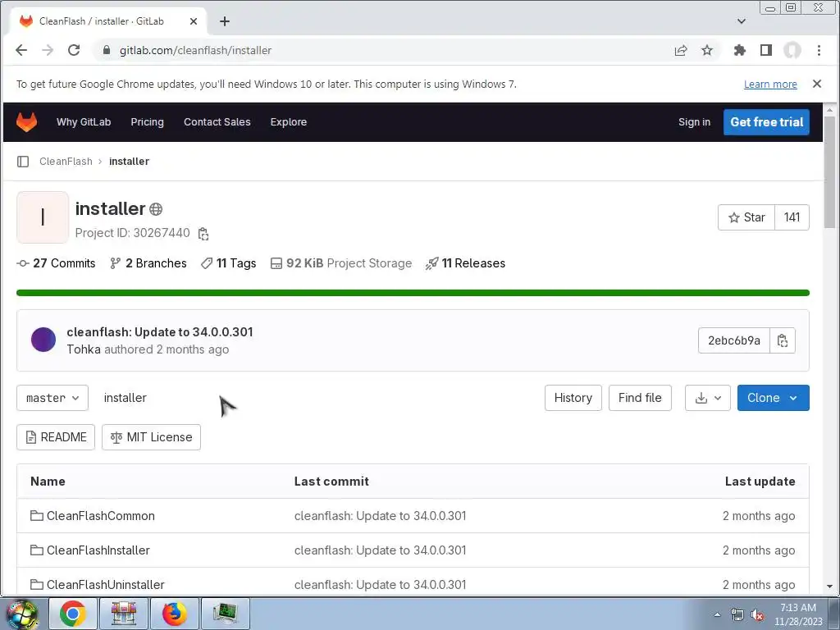View commit History button
Viewport: 840px width, 630px height.
[573, 398]
